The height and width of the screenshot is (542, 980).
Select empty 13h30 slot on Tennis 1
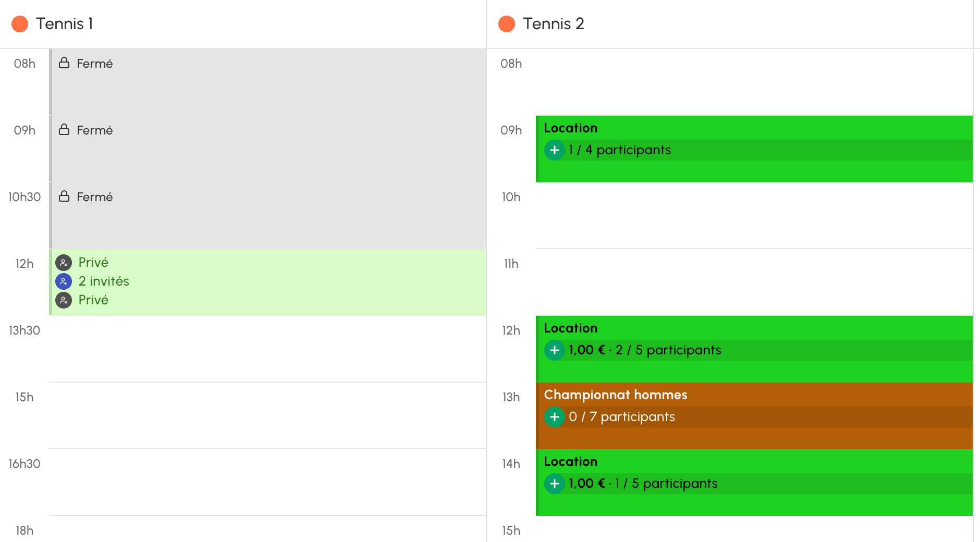(x=267, y=349)
